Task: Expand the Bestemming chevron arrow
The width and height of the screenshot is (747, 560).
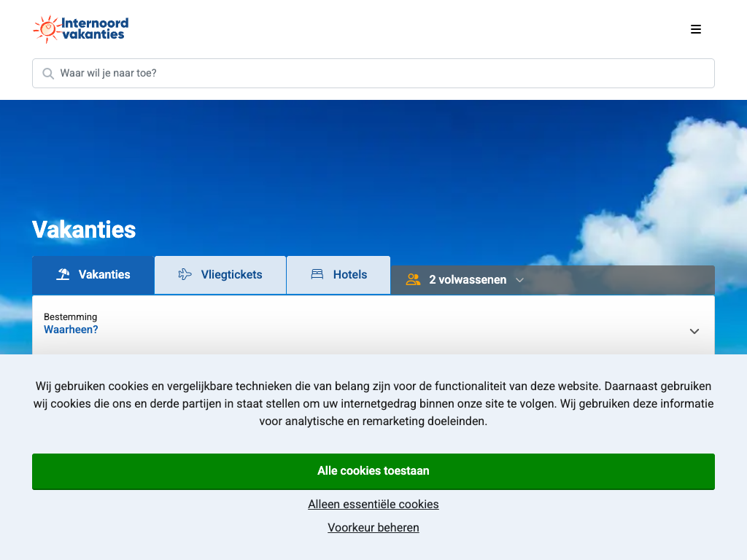Action: tap(694, 331)
